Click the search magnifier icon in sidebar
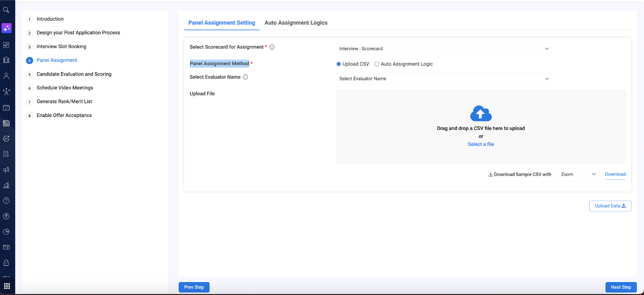The height and width of the screenshot is (295, 644). 6,10
